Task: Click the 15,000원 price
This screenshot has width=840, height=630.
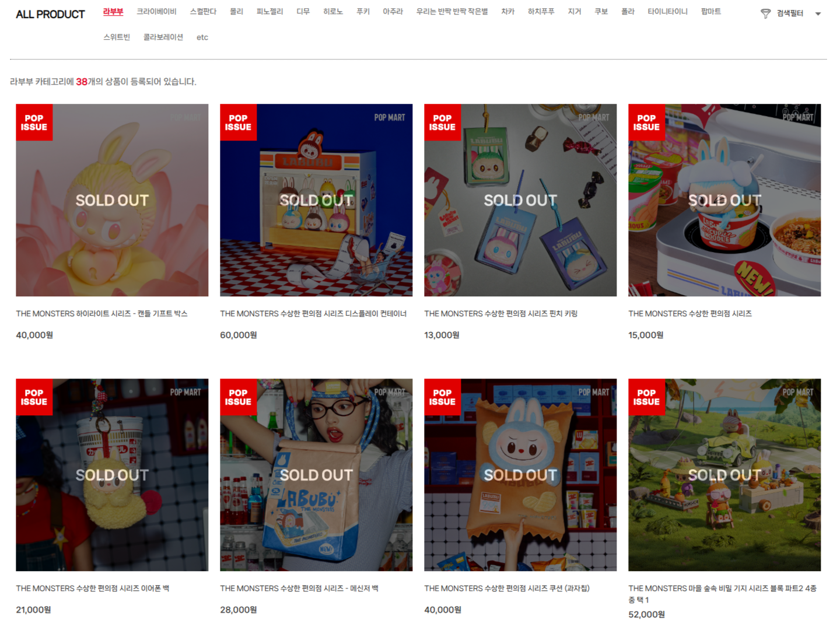Action: point(646,335)
